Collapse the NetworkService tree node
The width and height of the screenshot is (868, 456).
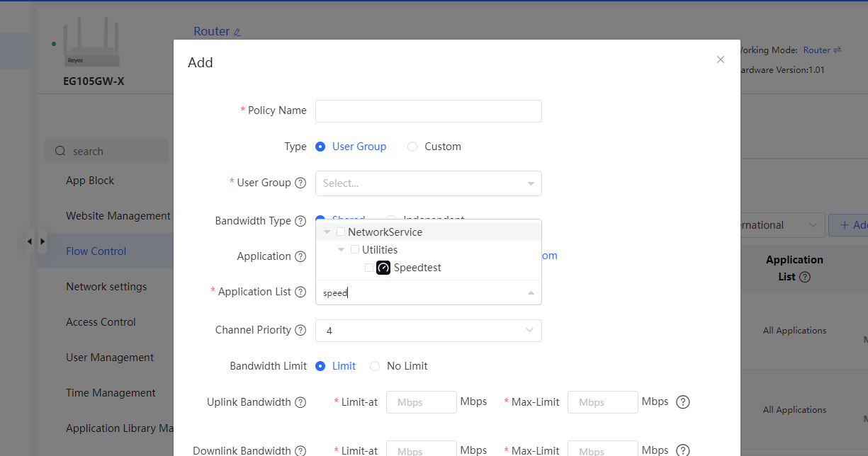pos(327,232)
